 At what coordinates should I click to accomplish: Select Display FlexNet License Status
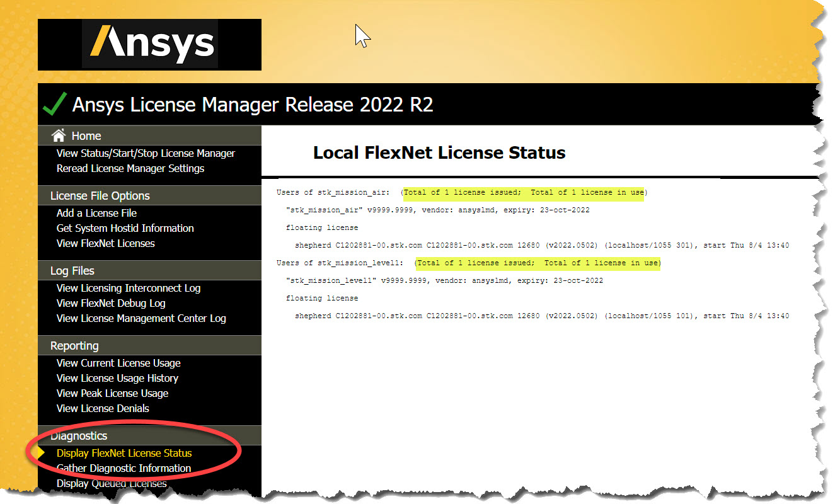124,453
